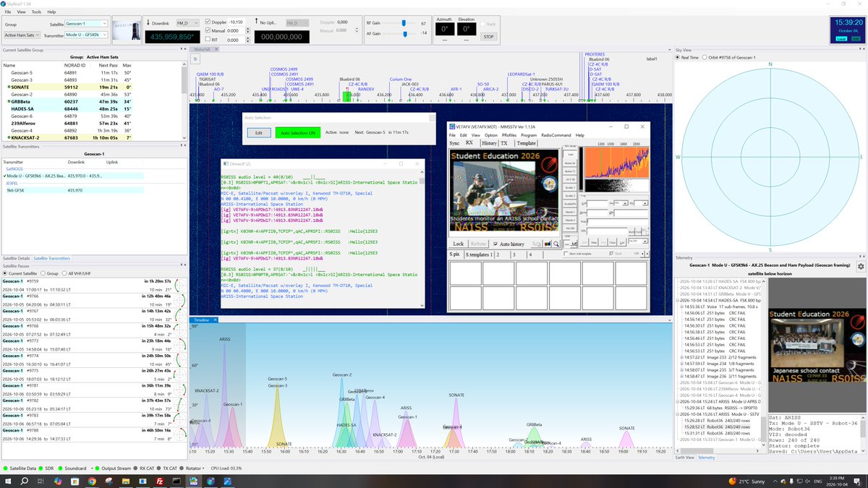
Task: Collapse the 14:54 HADES-SA telemetry tree node
Action: pos(678,301)
